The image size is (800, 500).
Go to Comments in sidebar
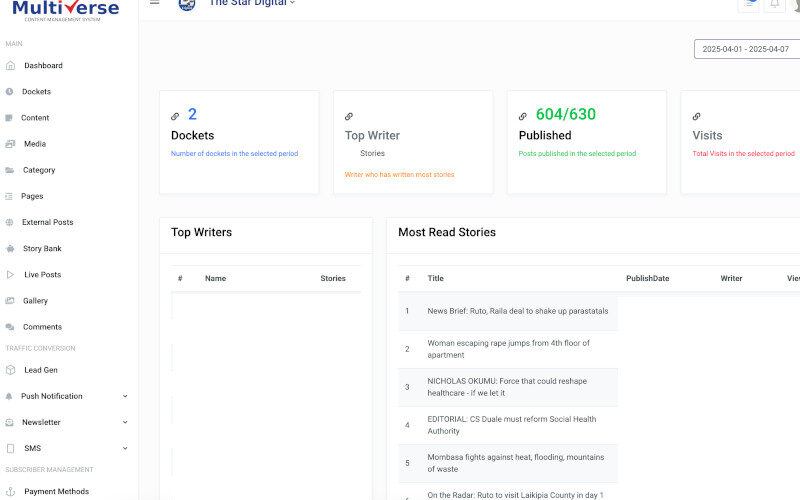coord(42,327)
